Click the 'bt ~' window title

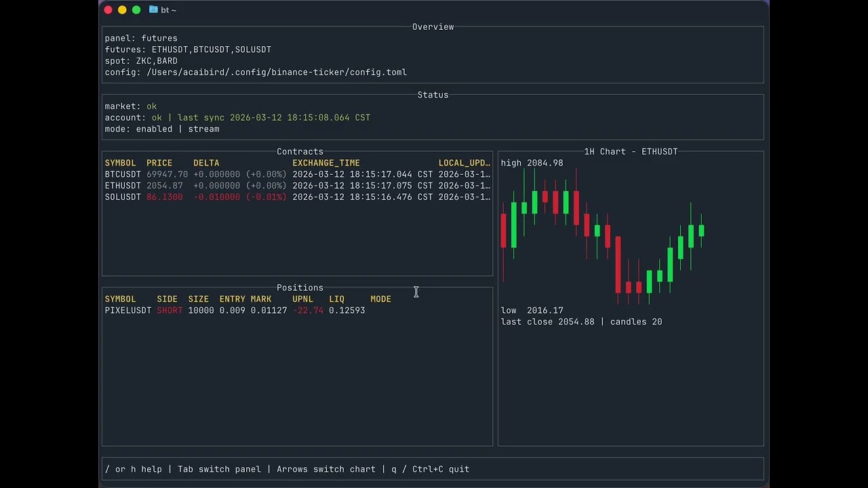pos(168,9)
